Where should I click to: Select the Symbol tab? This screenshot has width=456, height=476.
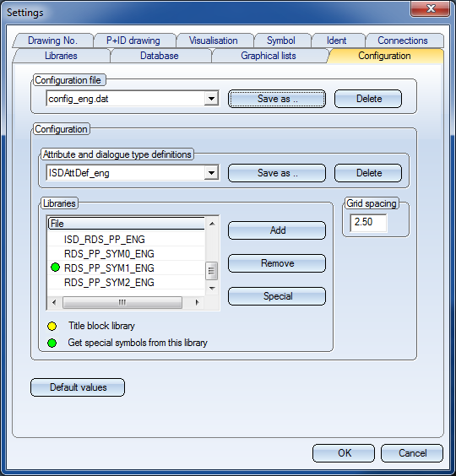coord(281,41)
